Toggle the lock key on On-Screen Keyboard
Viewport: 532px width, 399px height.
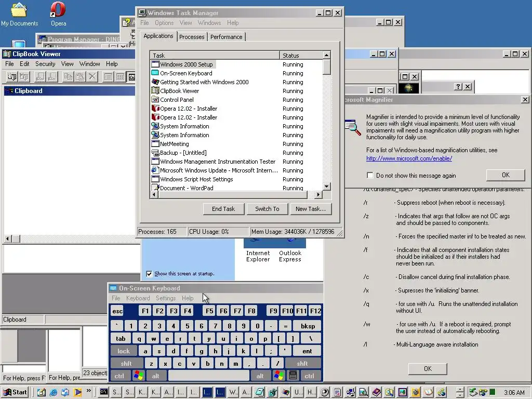124,351
